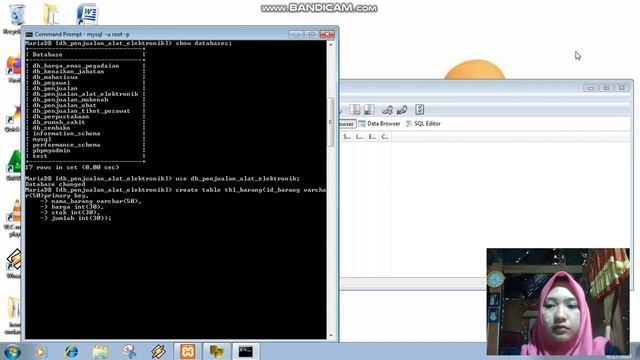The width and height of the screenshot is (640, 360).
Task: Open the Snipping Tool taskbar icon
Action: [x=129, y=351]
